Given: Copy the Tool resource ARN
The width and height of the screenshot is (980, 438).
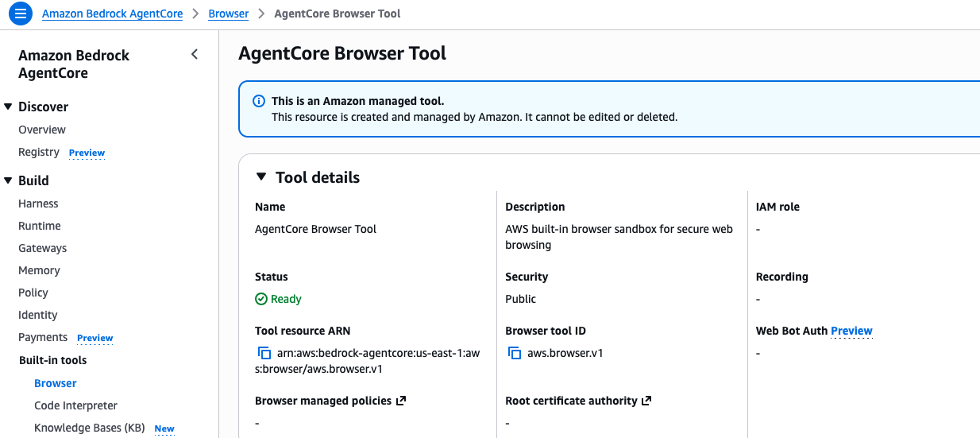Looking at the screenshot, I should tap(264, 353).
